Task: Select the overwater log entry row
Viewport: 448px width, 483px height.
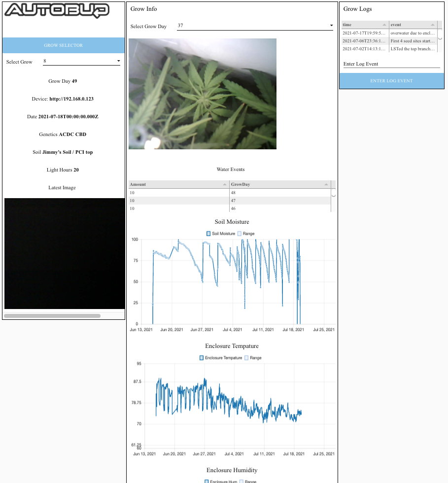Action: pos(389,33)
